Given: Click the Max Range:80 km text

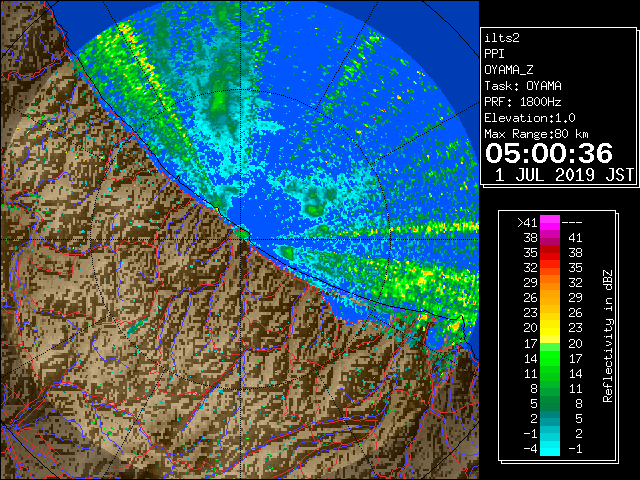Looking at the screenshot, I should [536, 134].
